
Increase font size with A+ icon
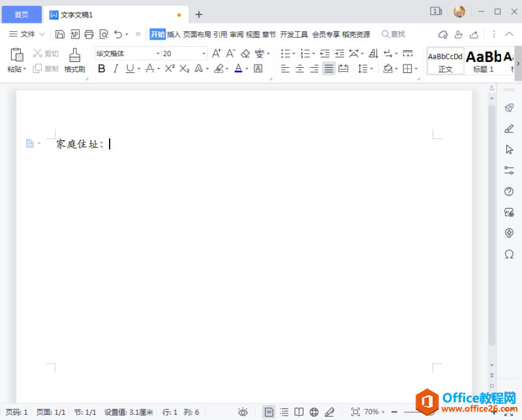click(217, 53)
